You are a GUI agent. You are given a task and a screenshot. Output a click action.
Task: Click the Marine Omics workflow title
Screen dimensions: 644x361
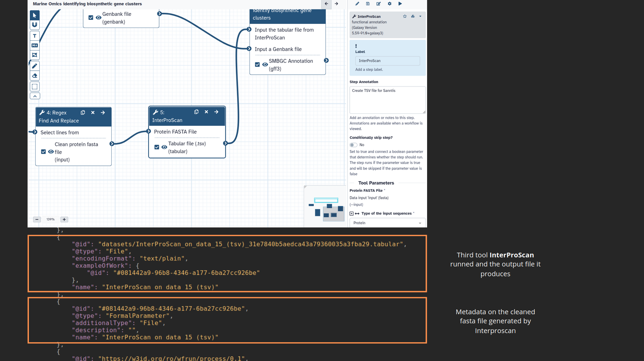[x=87, y=4]
